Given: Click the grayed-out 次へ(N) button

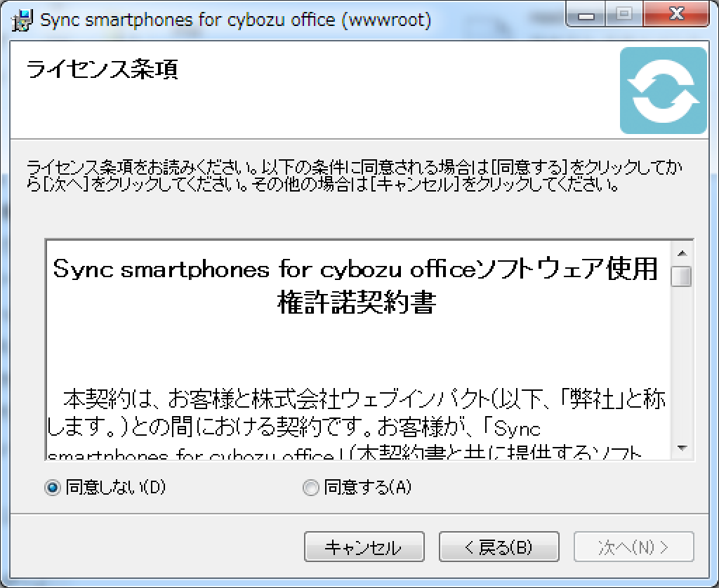Looking at the screenshot, I should pos(633,547).
